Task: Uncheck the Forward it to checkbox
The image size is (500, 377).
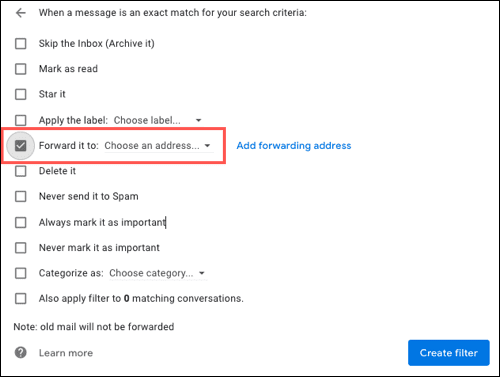Action: tap(21, 146)
